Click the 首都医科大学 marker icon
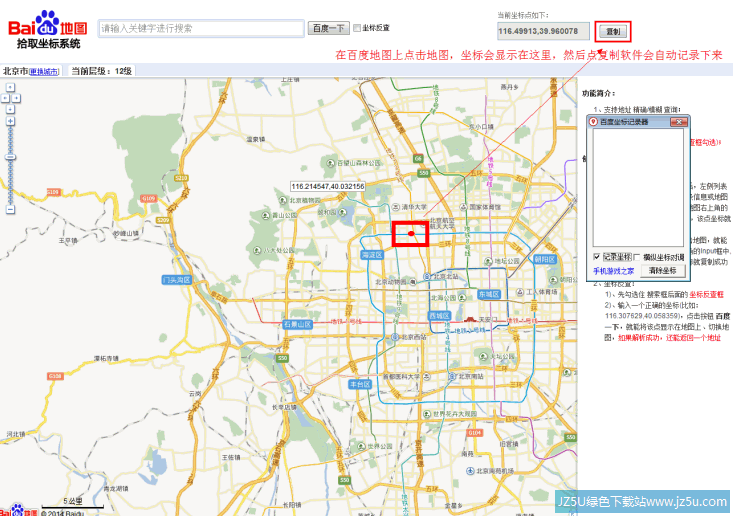Image resolution: width=733 pixels, height=516 pixels. point(426,376)
